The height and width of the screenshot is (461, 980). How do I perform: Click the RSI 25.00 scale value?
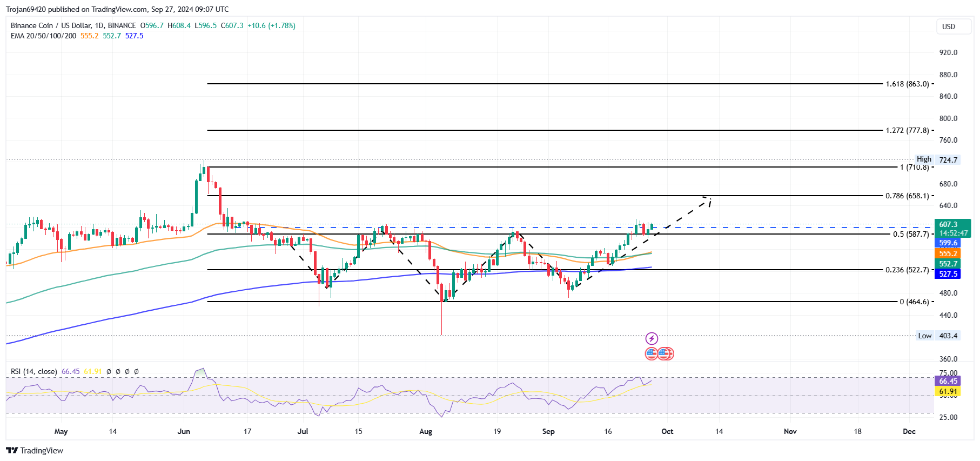(x=948, y=417)
